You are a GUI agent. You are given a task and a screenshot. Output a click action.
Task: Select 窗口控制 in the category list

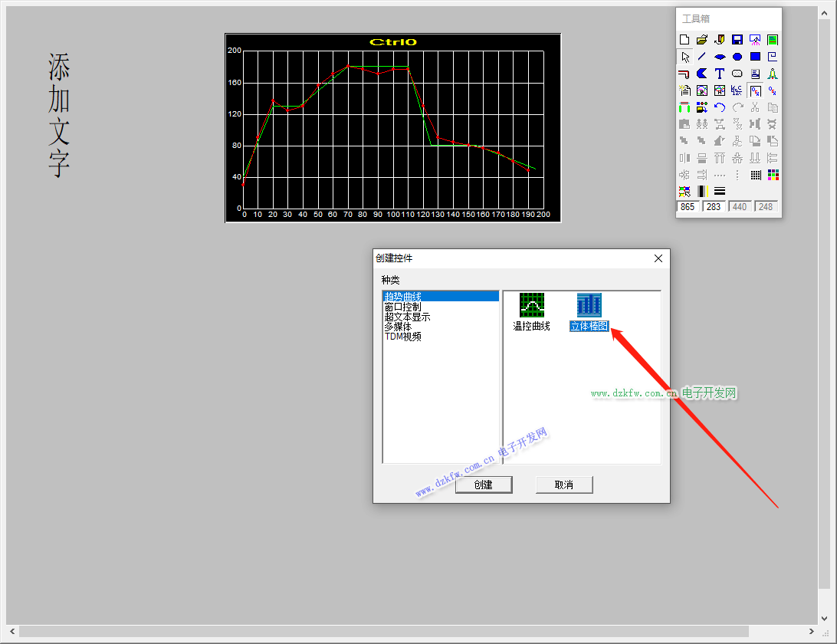402,307
